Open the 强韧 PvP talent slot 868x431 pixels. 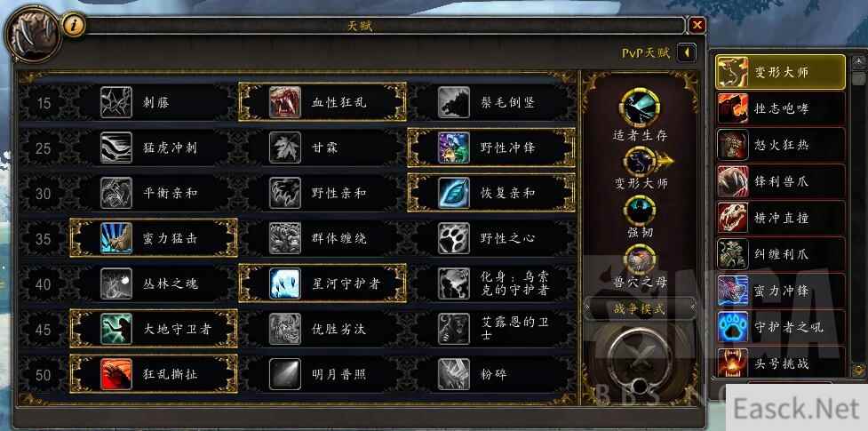[x=640, y=211]
